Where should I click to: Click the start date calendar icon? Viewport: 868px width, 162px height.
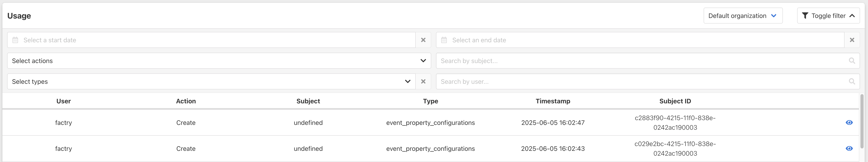[x=15, y=40]
